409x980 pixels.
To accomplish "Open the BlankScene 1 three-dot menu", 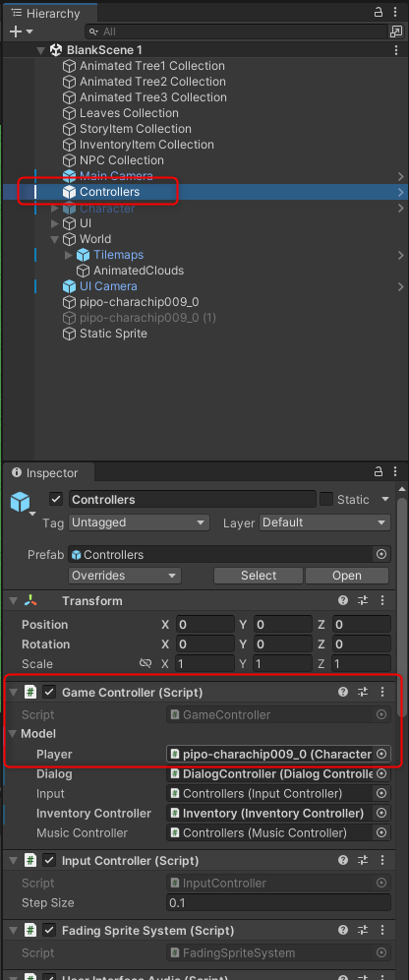I will (396, 50).
